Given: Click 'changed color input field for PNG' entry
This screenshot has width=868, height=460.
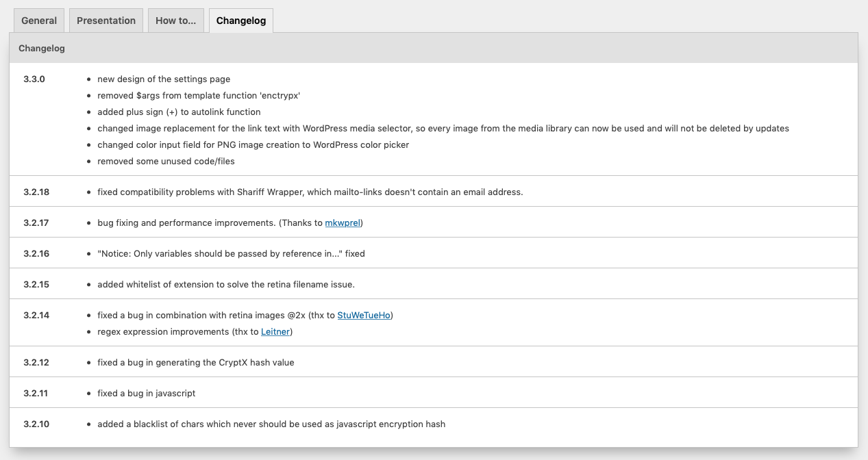Looking at the screenshot, I should [253, 144].
